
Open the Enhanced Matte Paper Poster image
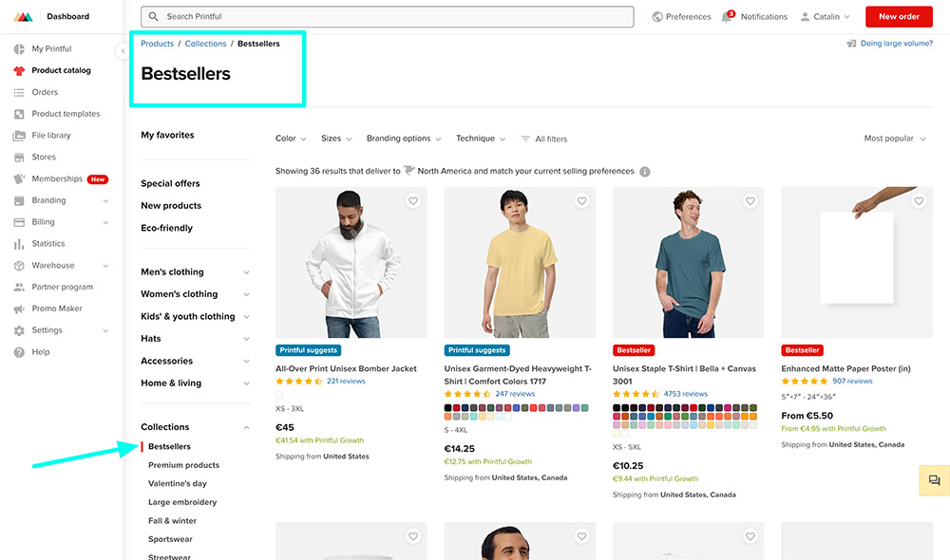(x=857, y=262)
